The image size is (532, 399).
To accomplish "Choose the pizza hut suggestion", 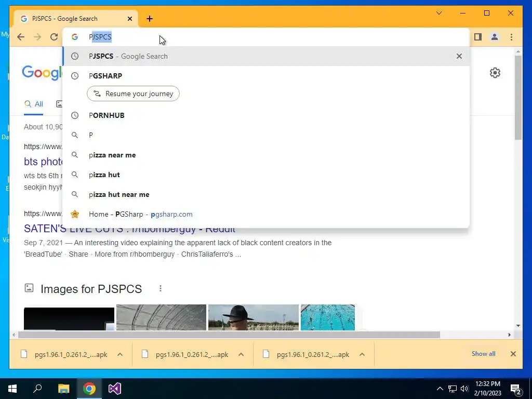I will coord(266,175).
